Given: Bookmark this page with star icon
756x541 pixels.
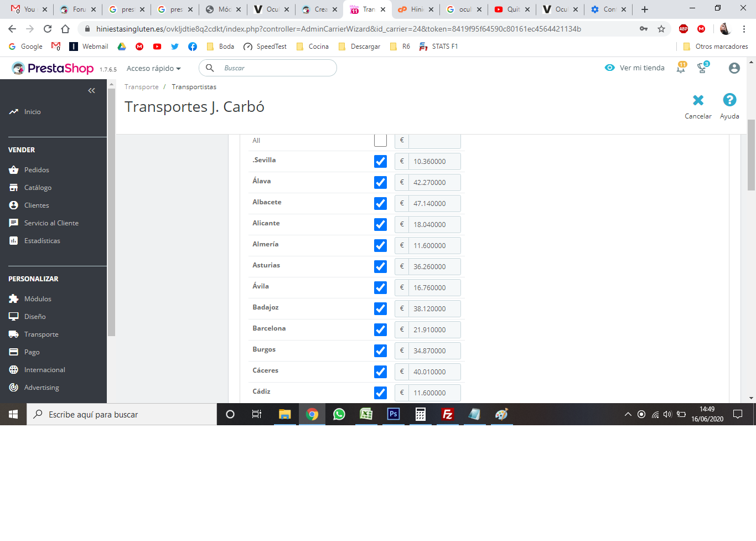Looking at the screenshot, I should coord(661,29).
